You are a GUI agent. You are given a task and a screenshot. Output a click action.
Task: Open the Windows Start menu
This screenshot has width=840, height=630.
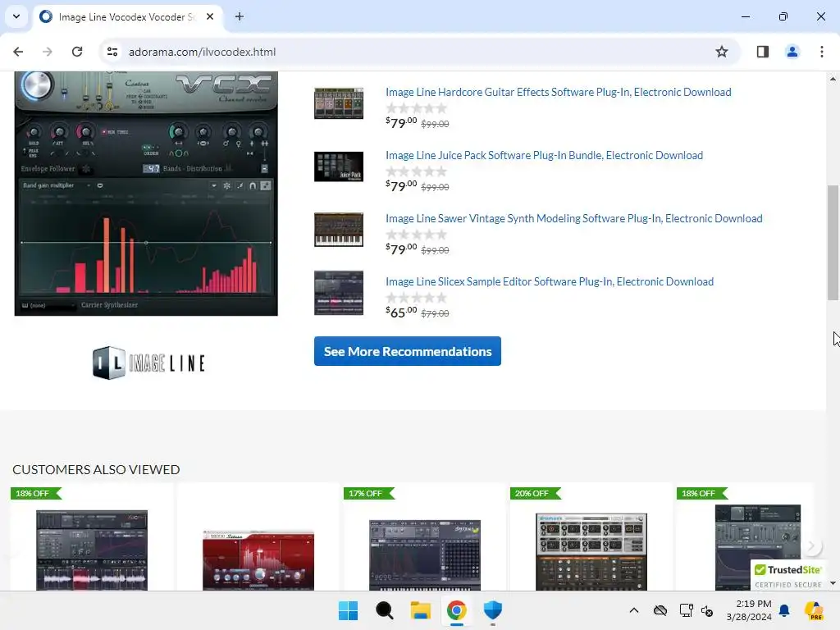[x=348, y=610]
